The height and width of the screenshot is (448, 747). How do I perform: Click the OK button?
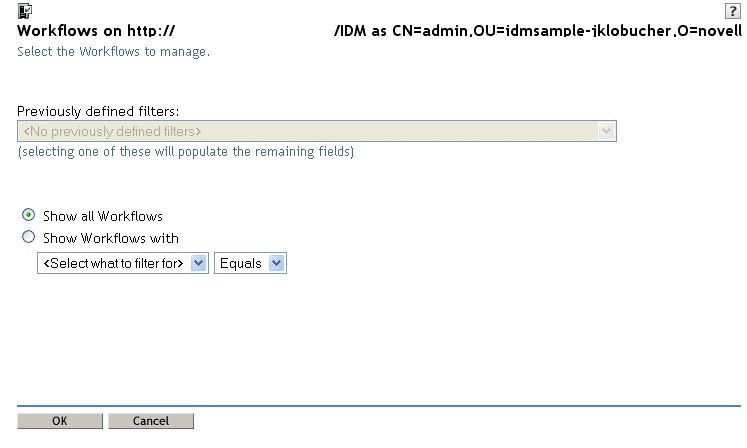point(60,421)
